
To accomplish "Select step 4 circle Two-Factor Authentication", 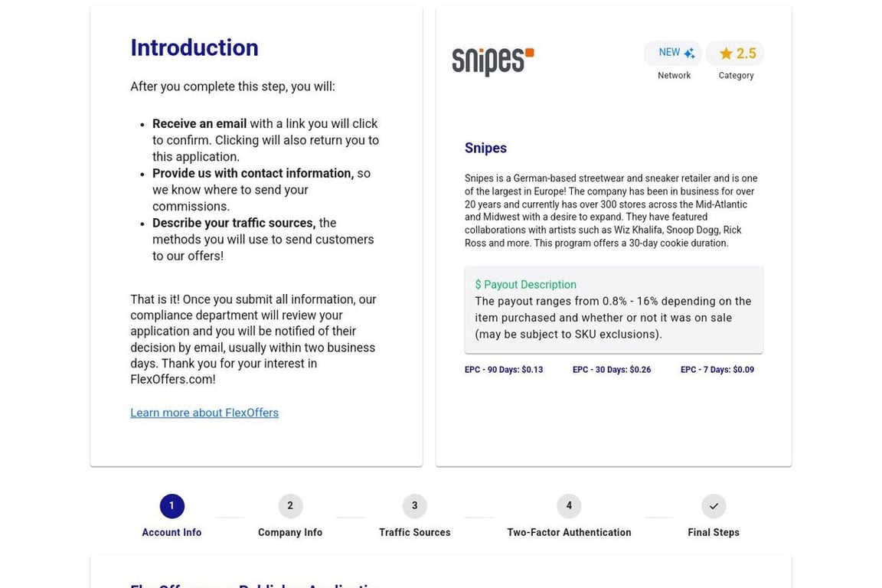I will tap(569, 506).
